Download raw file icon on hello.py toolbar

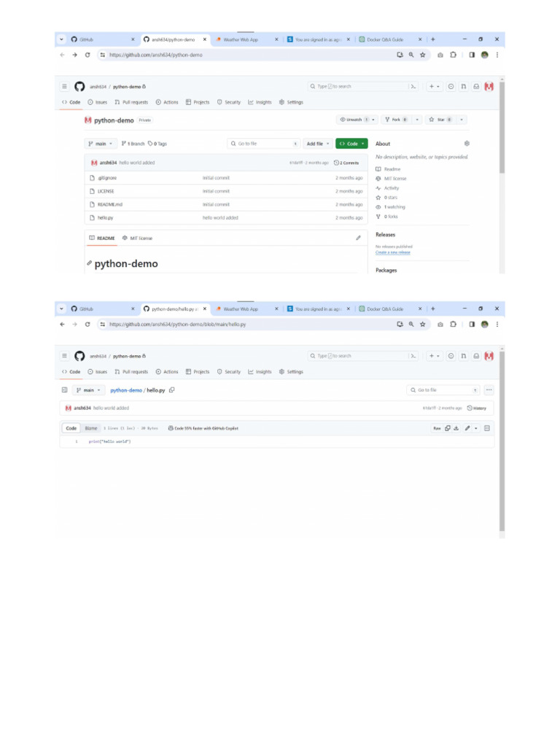point(456,428)
